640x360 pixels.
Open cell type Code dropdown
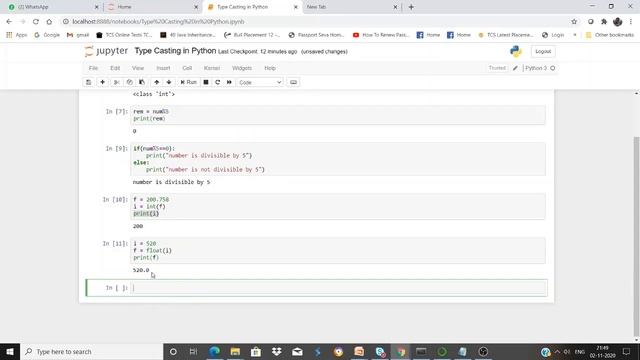click(260, 82)
